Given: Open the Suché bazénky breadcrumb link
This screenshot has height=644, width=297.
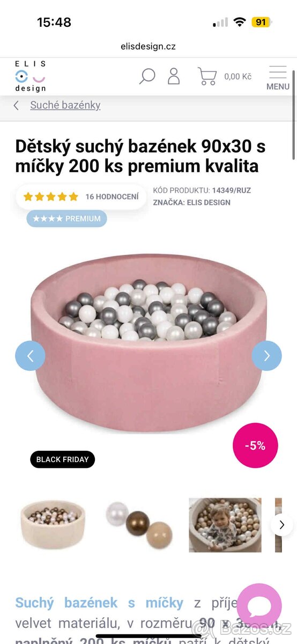Looking at the screenshot, I should [x=65, y=105].
